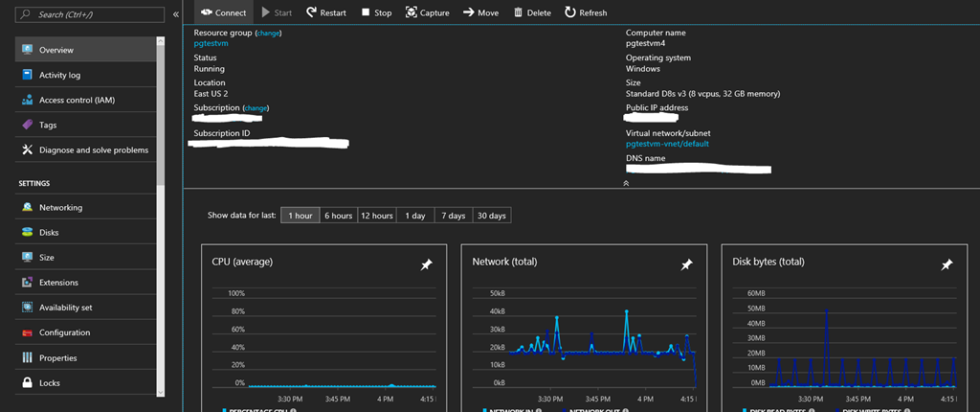Click the Properties bars icon
The image size is (980, 412).
click(27, 357)
